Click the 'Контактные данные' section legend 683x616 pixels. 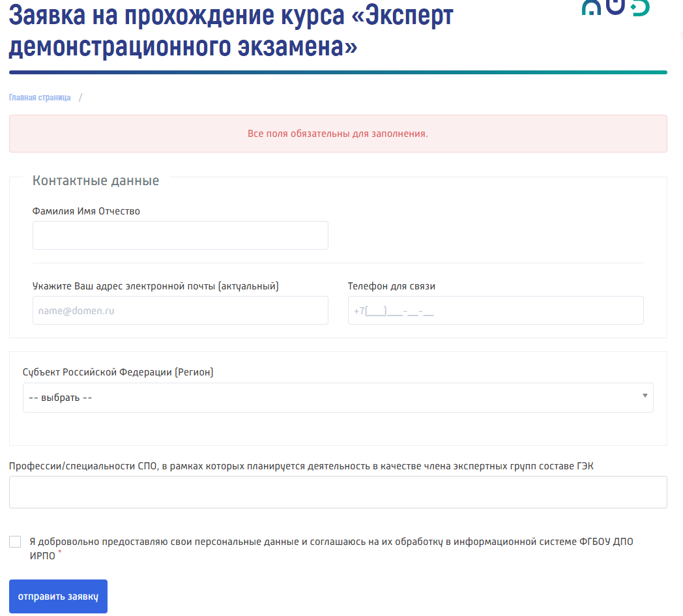96,181
